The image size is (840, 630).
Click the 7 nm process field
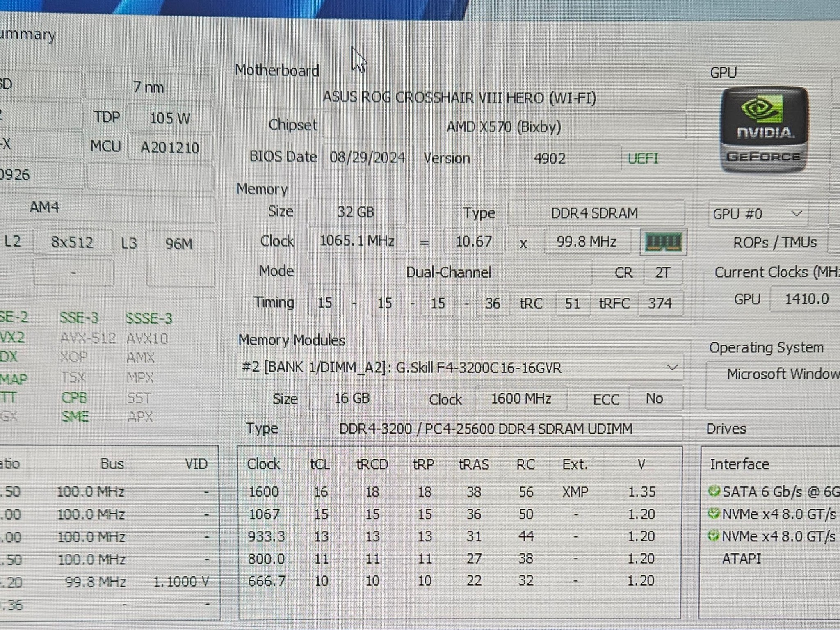click(x=148, y=87)
